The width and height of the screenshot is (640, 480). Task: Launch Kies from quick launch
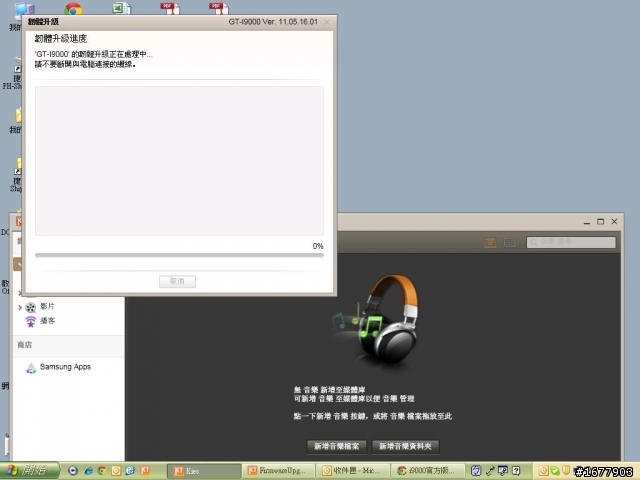click(145, 470)
